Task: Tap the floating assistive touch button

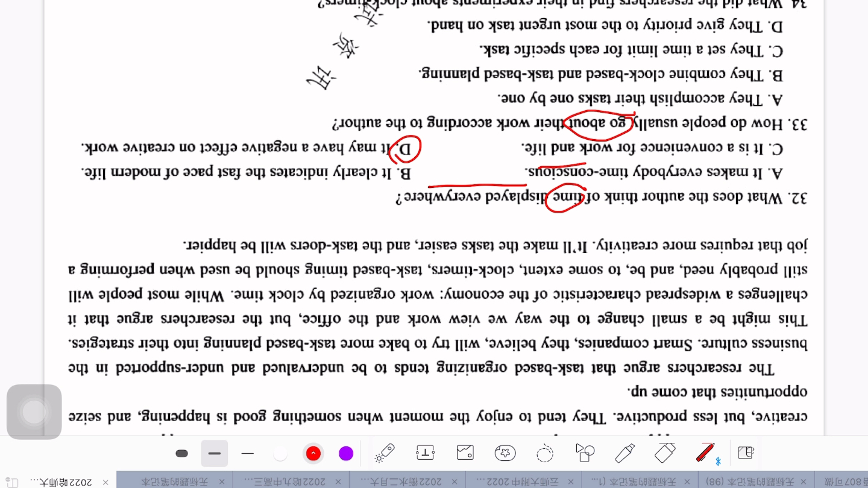Action: (x=34, y=412)
